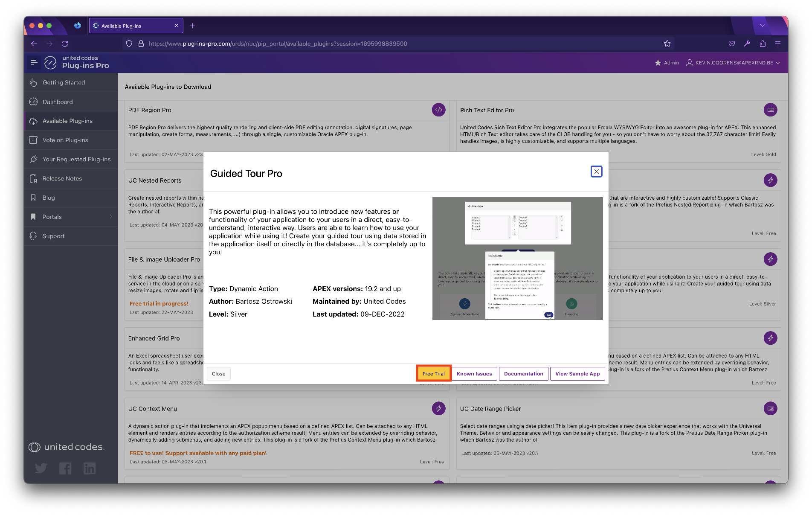The height and width of the screenshot is (515, 812).
Task: Open Your Requested Plug-ins
Action: point(71,159)
